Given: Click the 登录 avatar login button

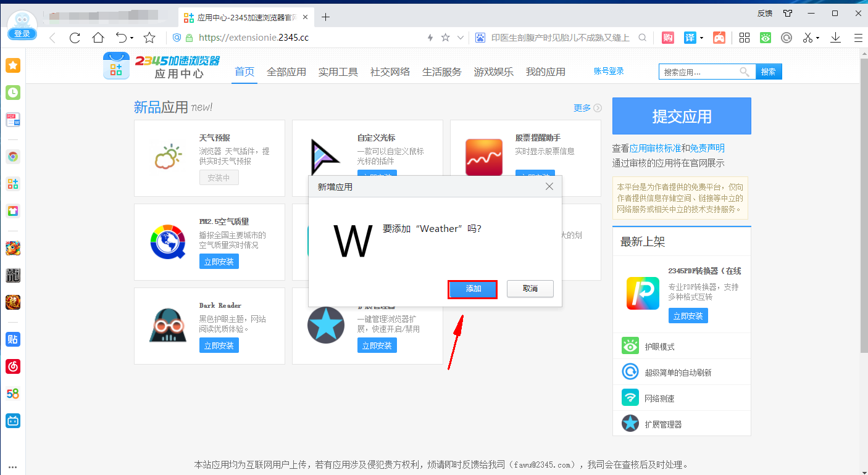Looking at the screenshot, I should coord(22,34).
